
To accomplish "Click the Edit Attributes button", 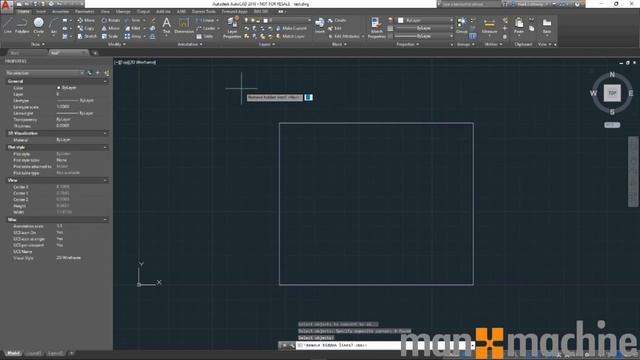I will [x=346, y=36].
